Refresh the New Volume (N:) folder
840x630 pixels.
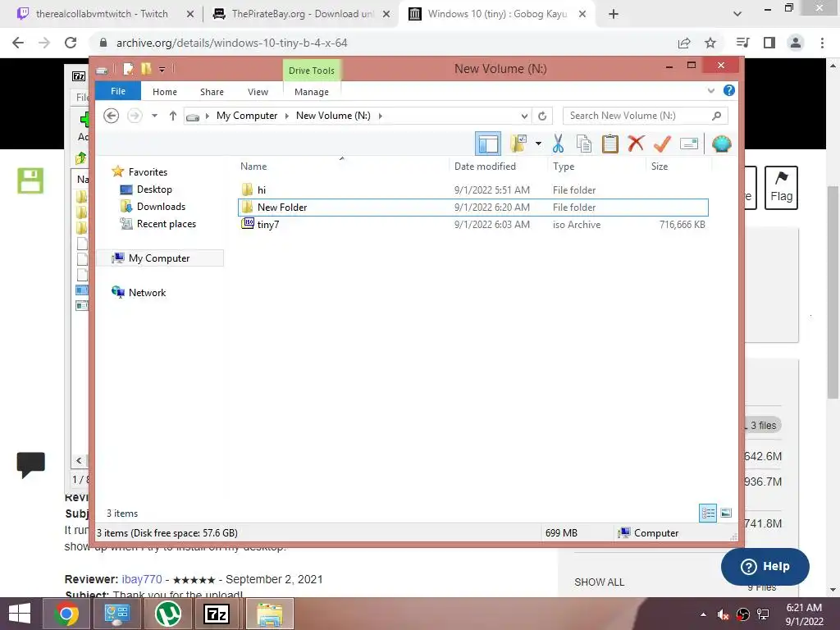[x=542, y=116]
